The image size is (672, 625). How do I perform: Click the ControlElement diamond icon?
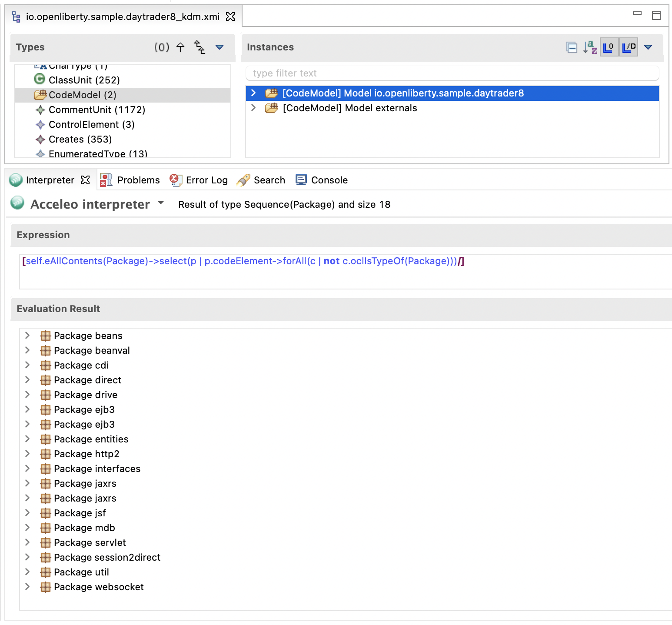click(x=40, y=125)
